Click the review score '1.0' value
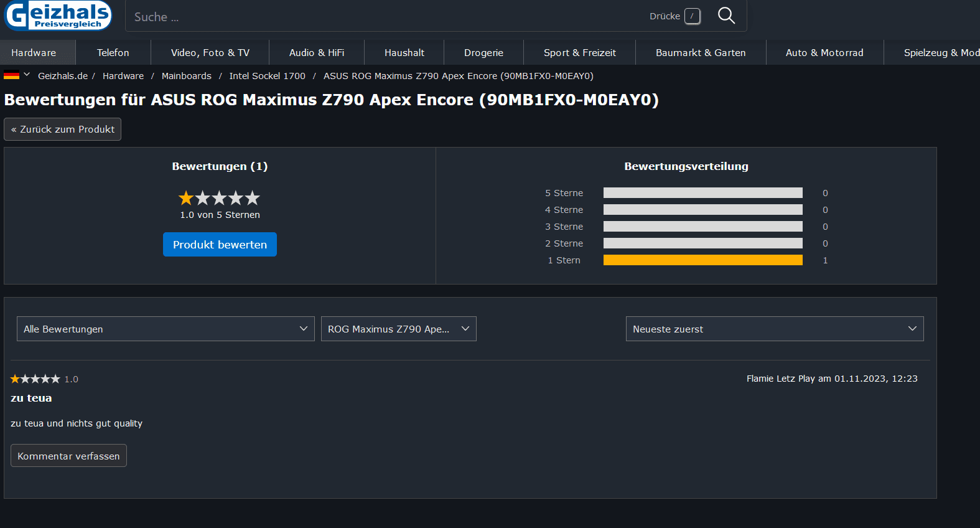Viewport: 980px width, 528px height. click(72, 379)
